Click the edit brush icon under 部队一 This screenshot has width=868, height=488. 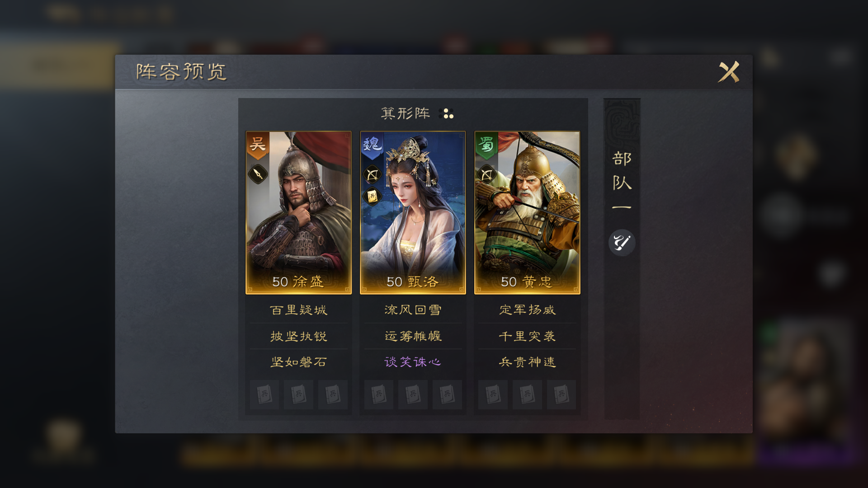[622, 243]
